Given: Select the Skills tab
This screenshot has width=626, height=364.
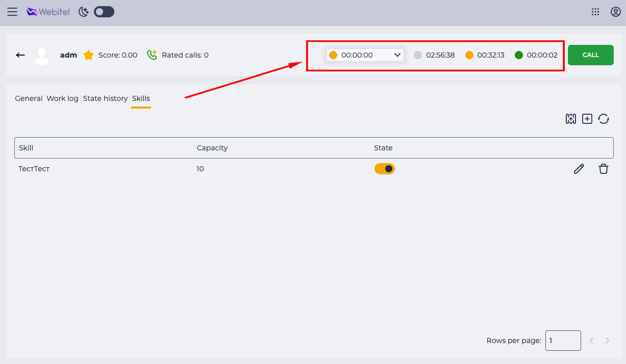Looking at the screenshot, I should coord(141,98).
